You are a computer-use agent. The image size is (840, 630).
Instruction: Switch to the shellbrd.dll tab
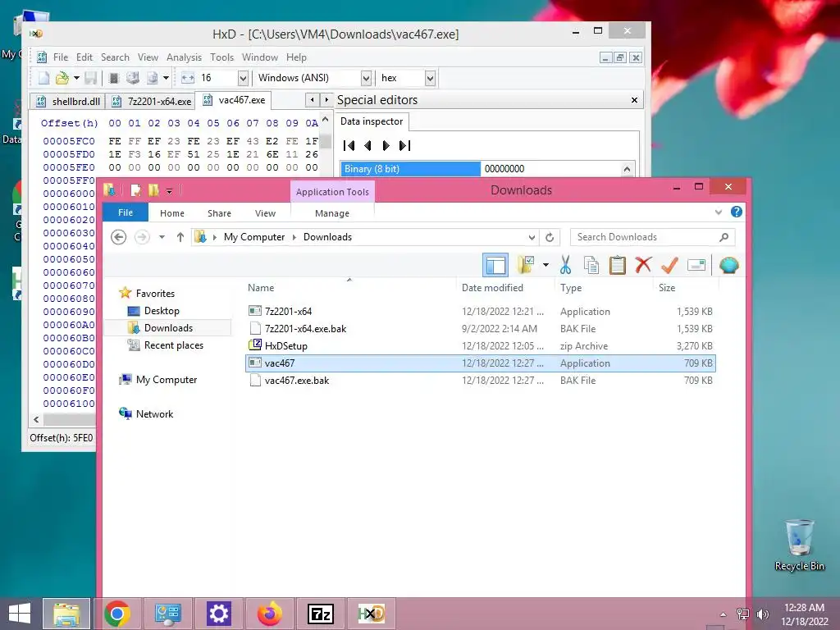click(69, 101)
